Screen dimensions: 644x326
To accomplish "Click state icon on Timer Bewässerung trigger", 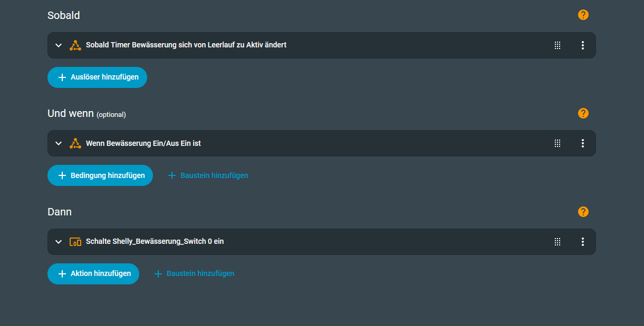I will (x=75, y=45).
